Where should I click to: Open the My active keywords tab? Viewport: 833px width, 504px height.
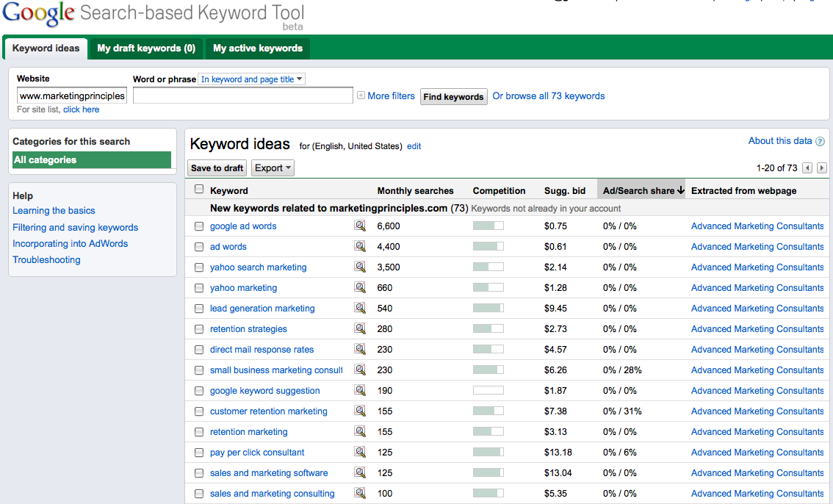point(258,48)
